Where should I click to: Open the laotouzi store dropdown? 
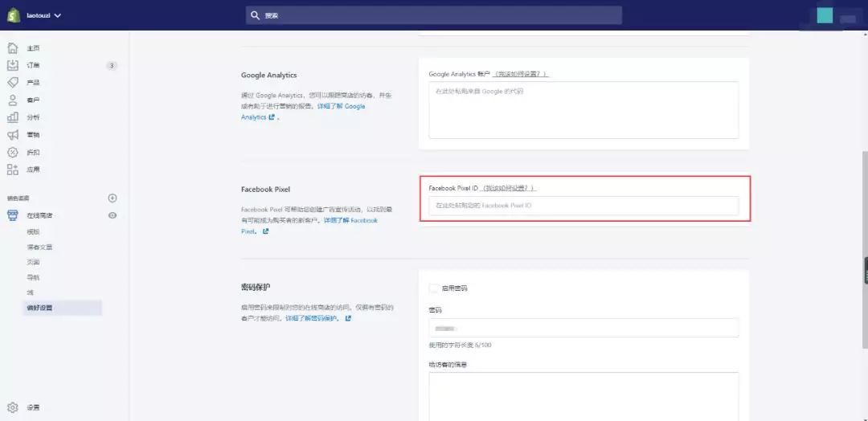pos(43,15)
